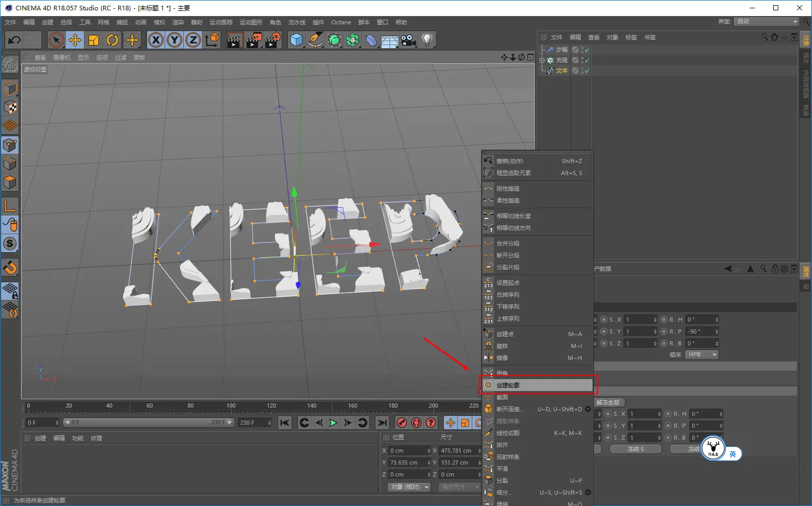Click the 冻结 S button

click(x=635, y=449)
